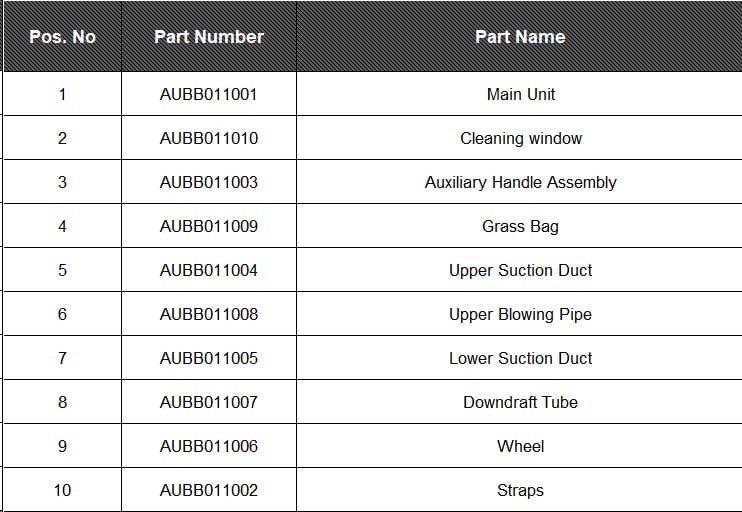
Task: Select the Wheel part name
Action: [520, 446]
